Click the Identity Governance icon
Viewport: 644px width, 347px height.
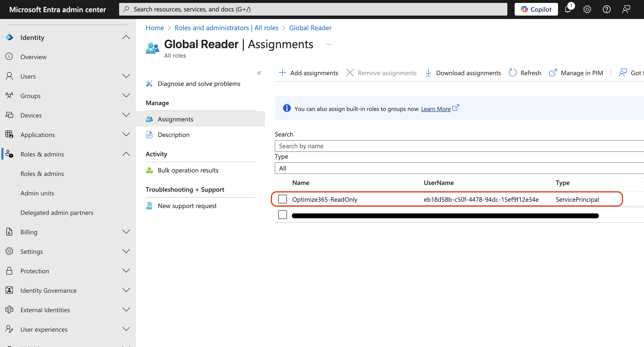pyautogui.click(x=9, y=290)
